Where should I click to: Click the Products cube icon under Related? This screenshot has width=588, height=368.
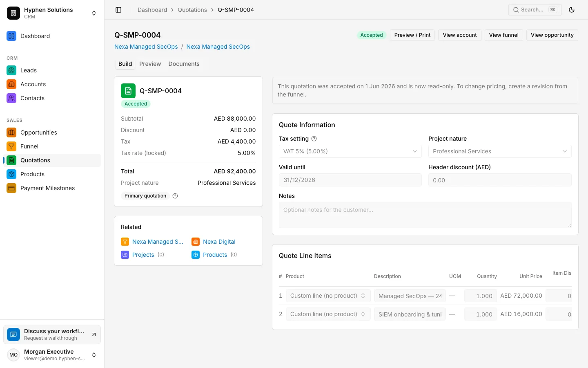tap(196, 255)
